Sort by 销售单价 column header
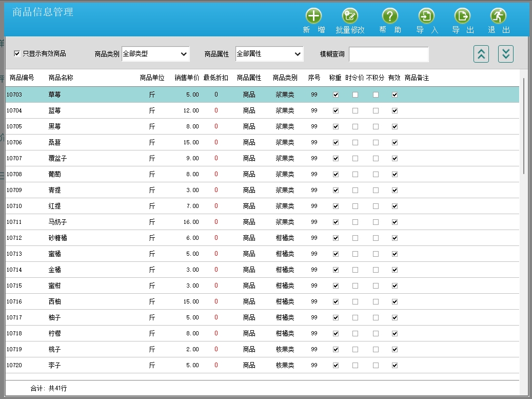Screen dimensions: 532x399 pos(187,78)
